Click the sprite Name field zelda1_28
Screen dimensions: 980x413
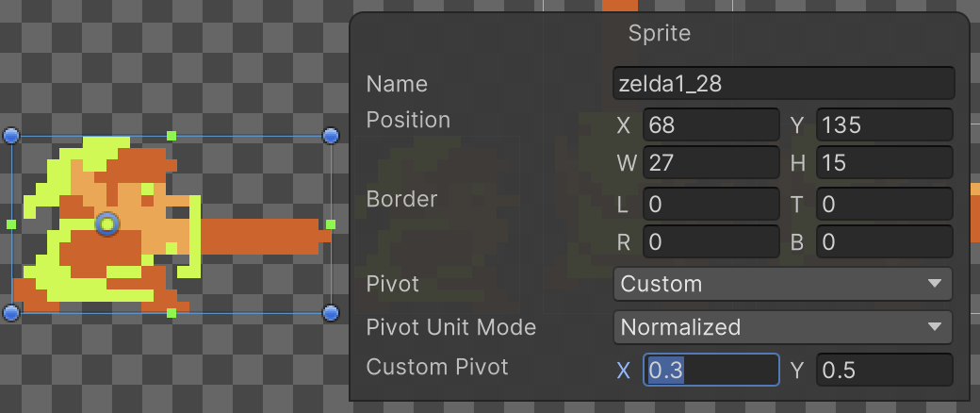(x=782, y=83)
